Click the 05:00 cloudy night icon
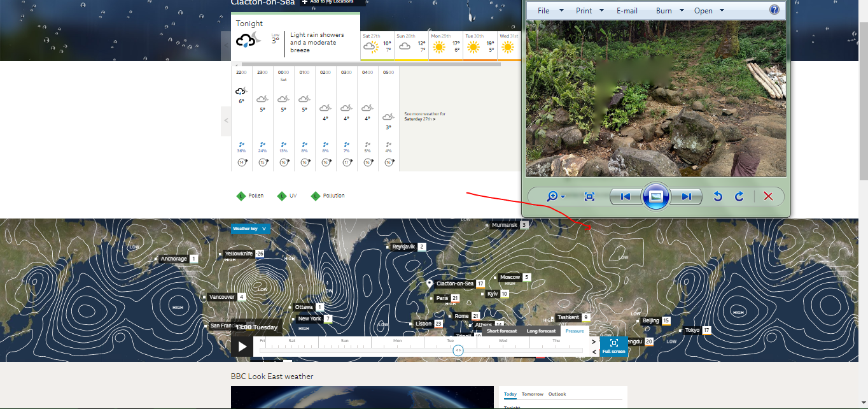The image size is (868, 409). pyautogui.click(x=388, y=117)
